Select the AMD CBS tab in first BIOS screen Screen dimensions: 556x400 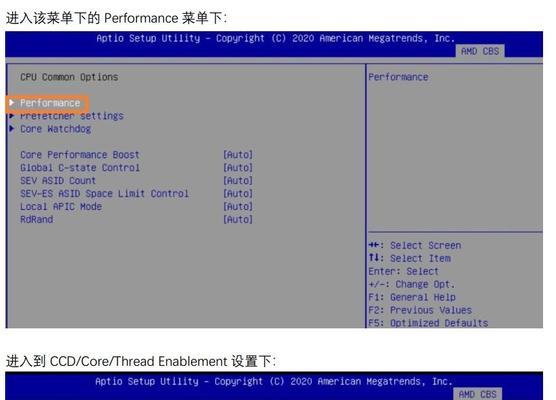(x=480, y=51)
